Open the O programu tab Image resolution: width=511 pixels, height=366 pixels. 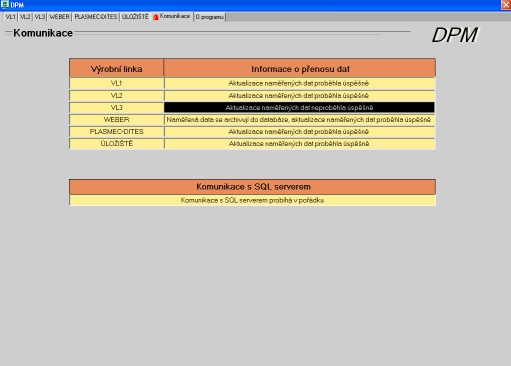click(209, 17)
